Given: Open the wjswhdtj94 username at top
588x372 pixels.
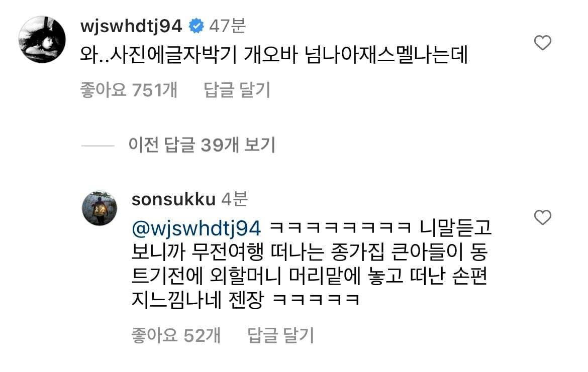Looking at the screenshot, I should [x=131, y=26].
